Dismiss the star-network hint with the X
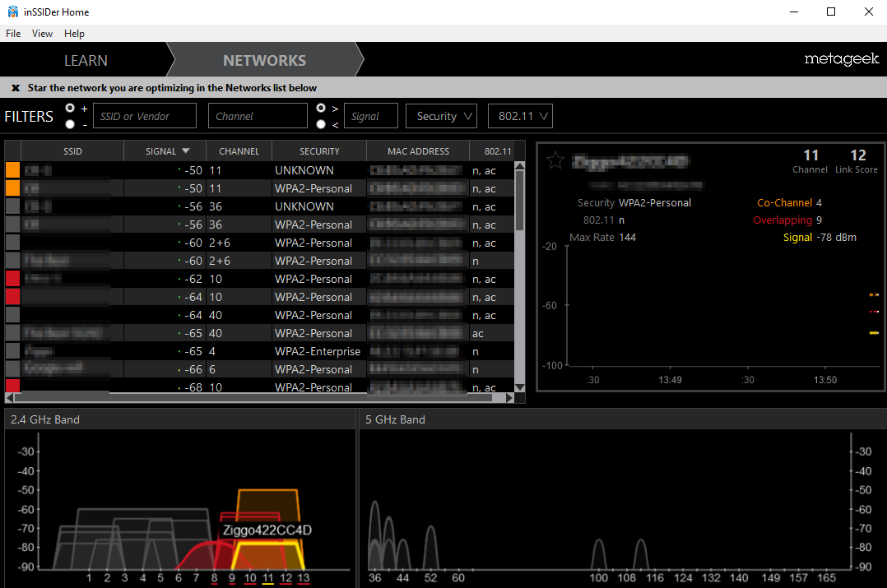The image size is (887, 588). point(16,88)
